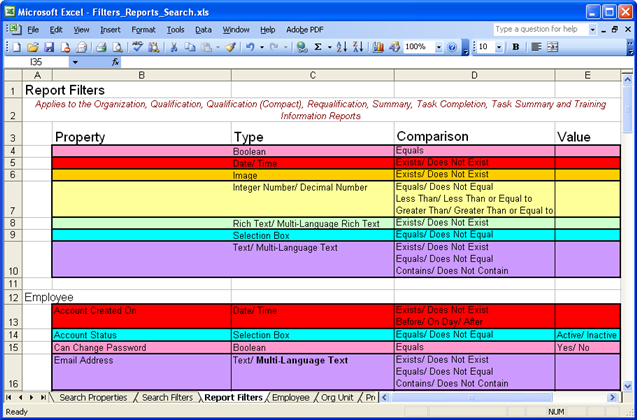Select the Can Change Password cell

click(x=141, y=348)
